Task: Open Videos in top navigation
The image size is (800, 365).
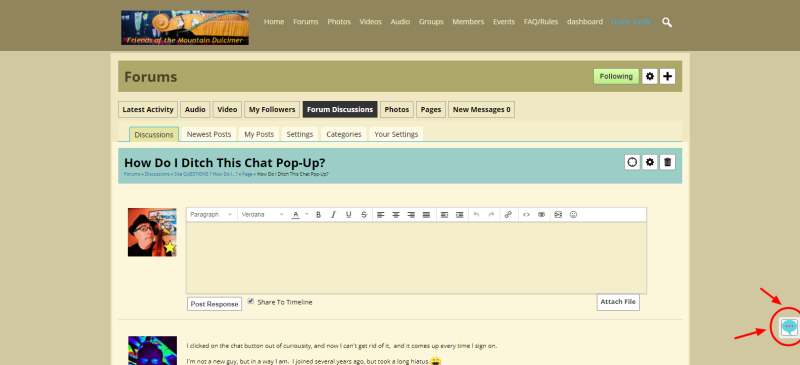Action: tap(370, 22)
